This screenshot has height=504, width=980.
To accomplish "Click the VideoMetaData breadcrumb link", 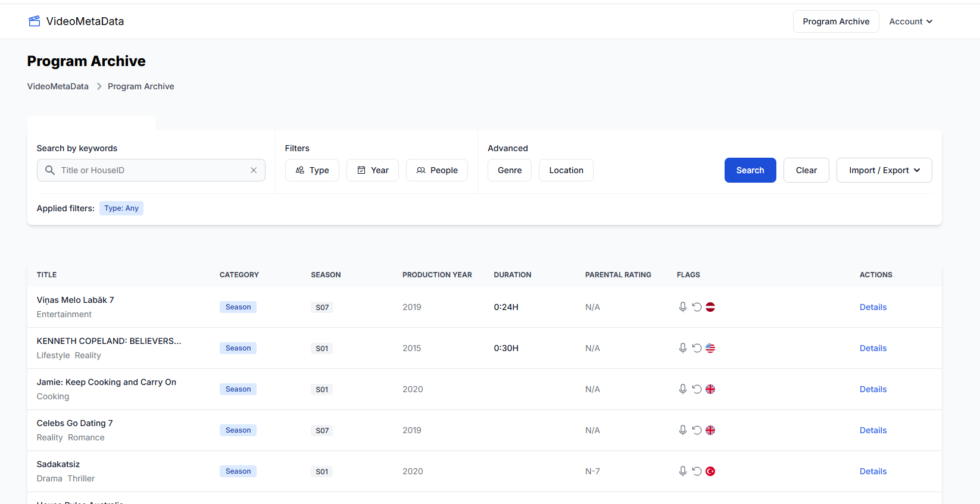I will 58,86.
